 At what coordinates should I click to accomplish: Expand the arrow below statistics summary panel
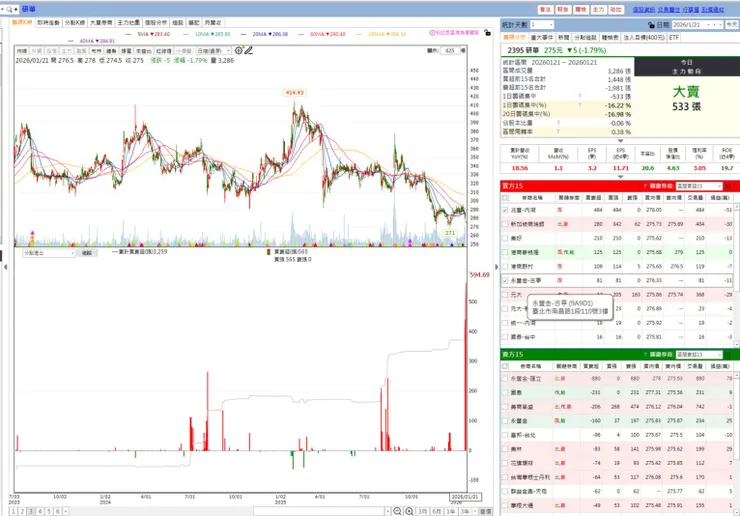click(x=620, y=141)
